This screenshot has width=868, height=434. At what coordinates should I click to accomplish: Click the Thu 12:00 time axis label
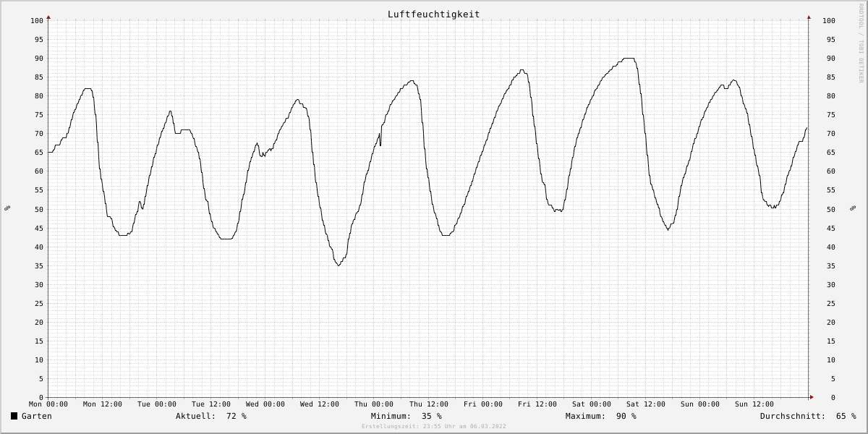[428, 404]
